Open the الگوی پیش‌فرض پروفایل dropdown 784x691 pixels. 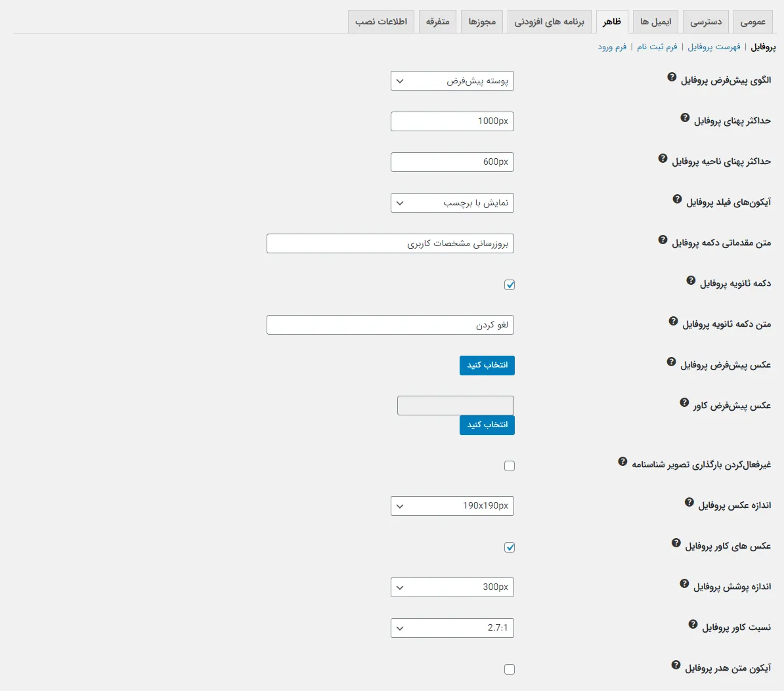pyautogui.click(x=452, y=81)
